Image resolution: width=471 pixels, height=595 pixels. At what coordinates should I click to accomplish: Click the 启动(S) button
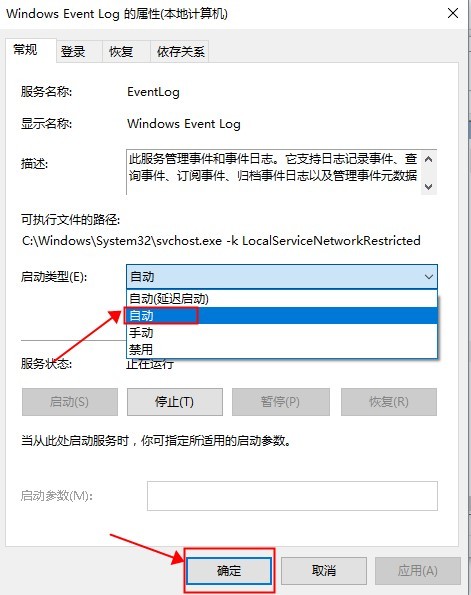(69, 402)
